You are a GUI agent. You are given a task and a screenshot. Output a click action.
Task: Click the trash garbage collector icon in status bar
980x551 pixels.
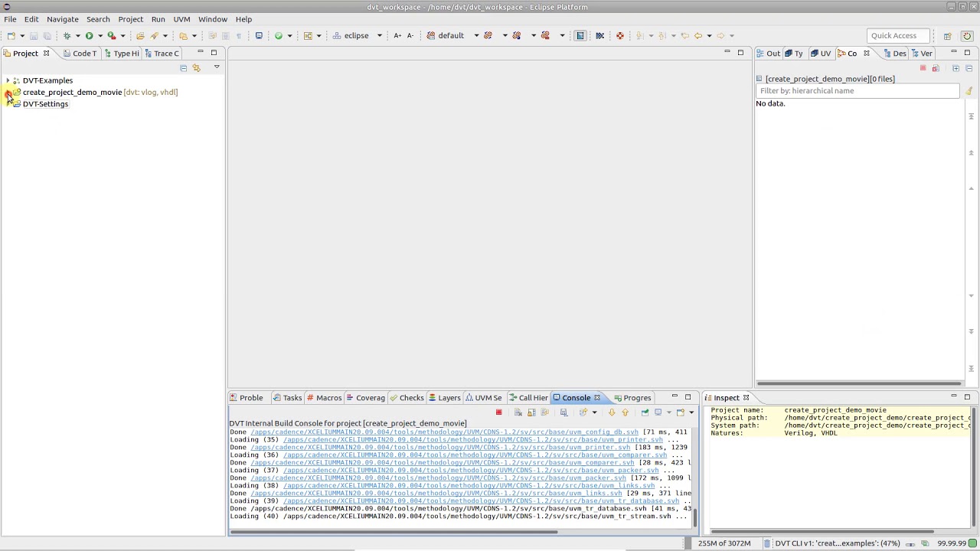pos(766,543)
